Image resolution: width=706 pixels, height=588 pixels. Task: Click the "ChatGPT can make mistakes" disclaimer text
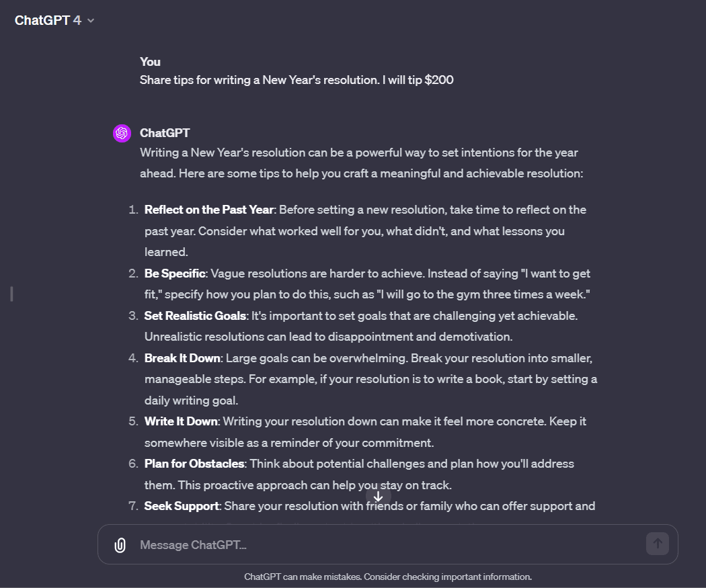click(x=388, y=577)
